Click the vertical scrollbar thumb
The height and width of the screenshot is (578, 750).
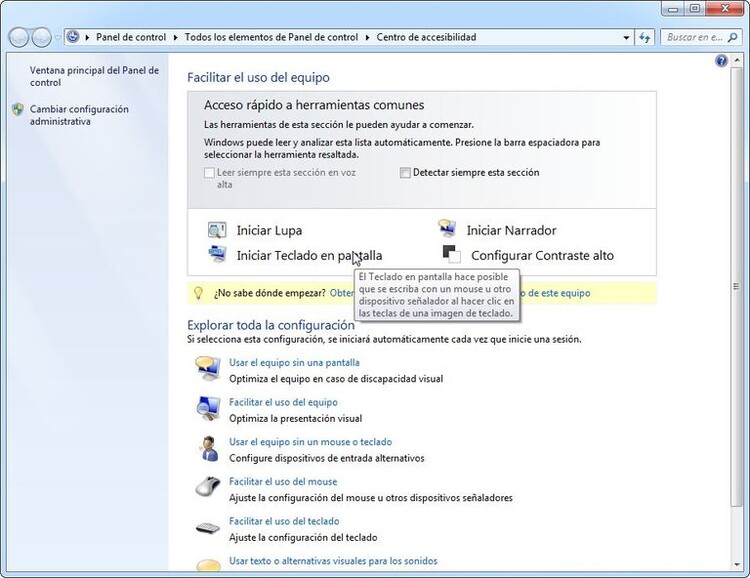[x=736, y=286]
